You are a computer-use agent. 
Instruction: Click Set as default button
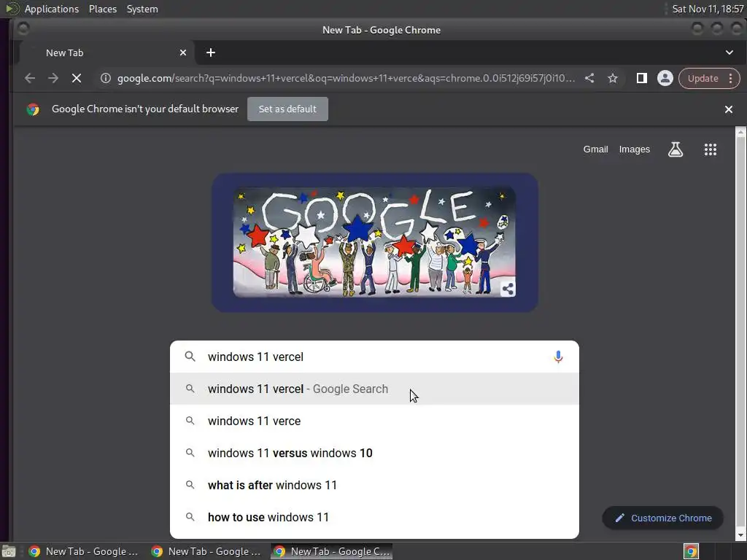point(287,109)
